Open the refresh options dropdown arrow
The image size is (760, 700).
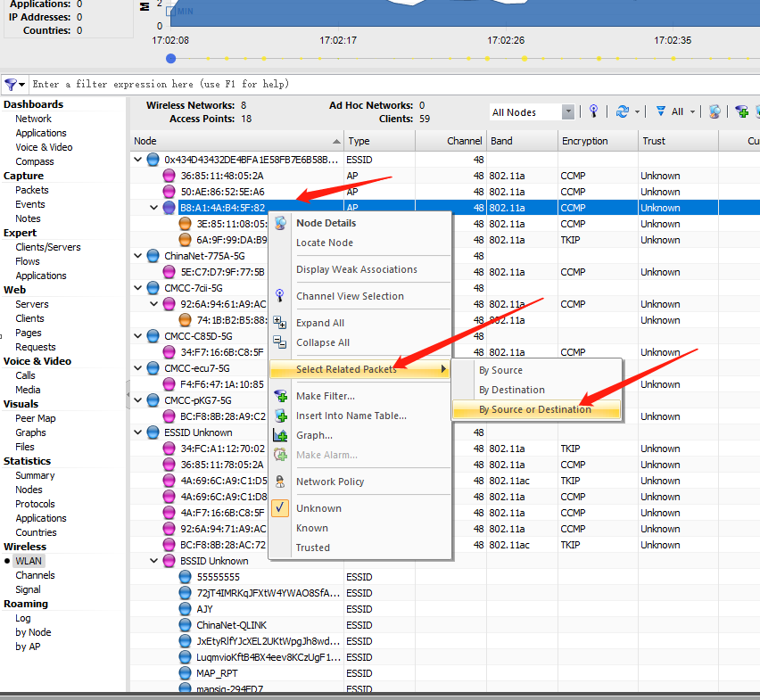point(638,111)
